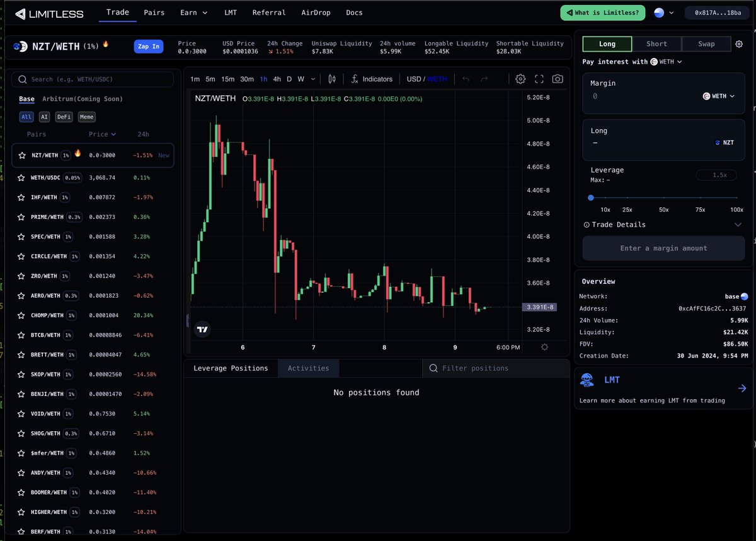Open the Trade tab

118,13
